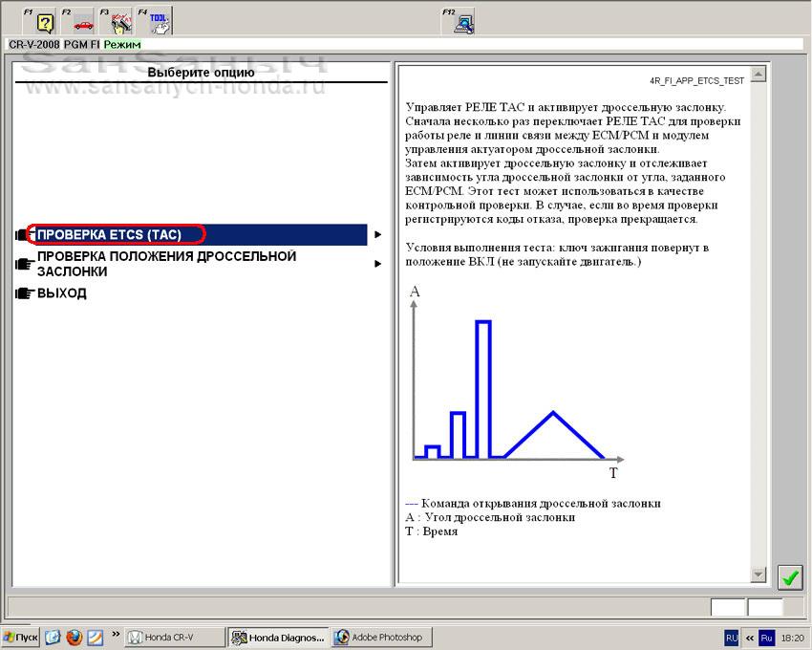Click the F2 vehicle selection icon

(x=78, y=22)
